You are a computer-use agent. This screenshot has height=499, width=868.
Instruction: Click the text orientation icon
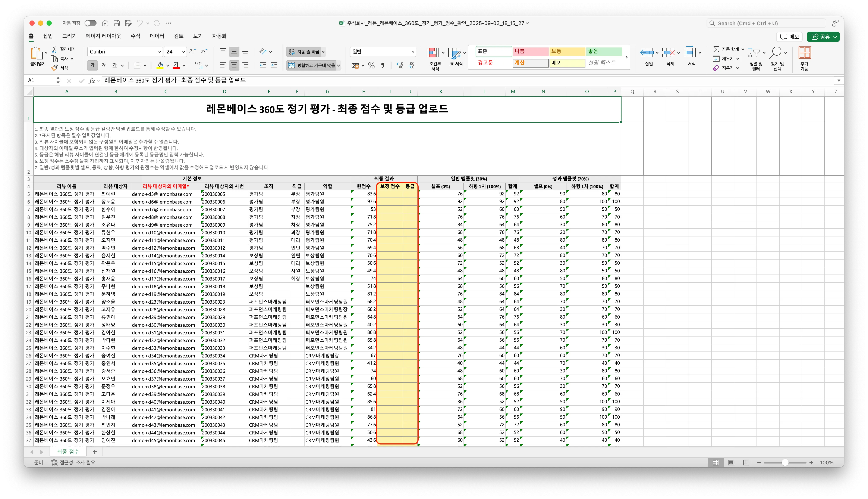coord(263,51)
